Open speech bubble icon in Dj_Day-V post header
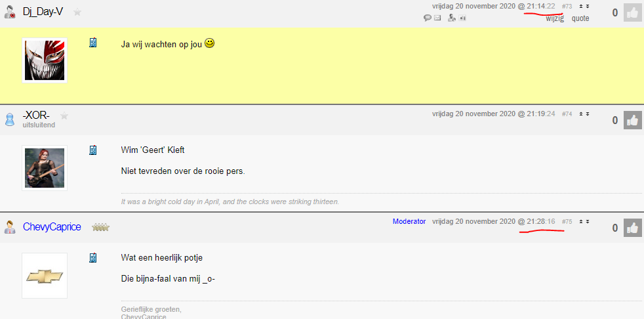This screenshot has height=319, width=644. pyautogui.click(x=428, y=18)
